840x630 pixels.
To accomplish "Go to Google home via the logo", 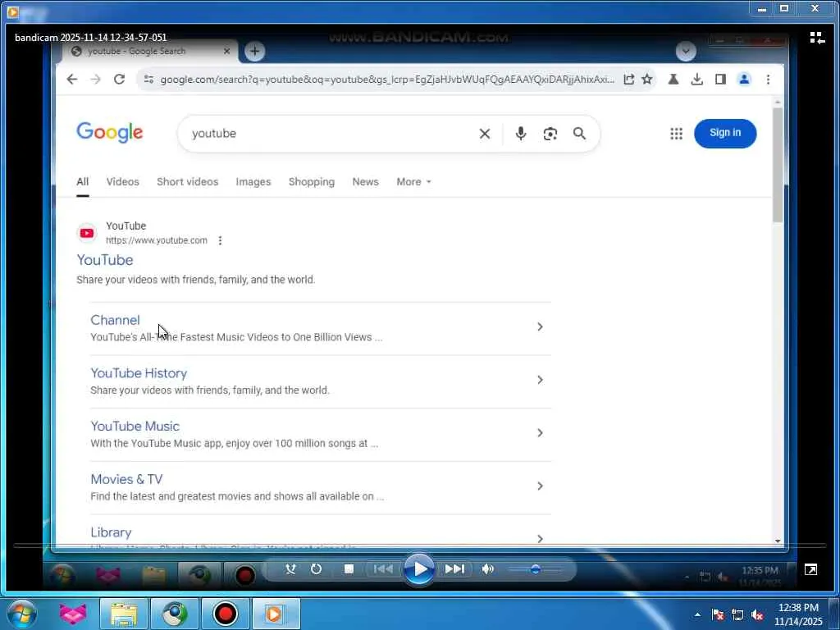I will pyautogui.click(x=110, y=132).
